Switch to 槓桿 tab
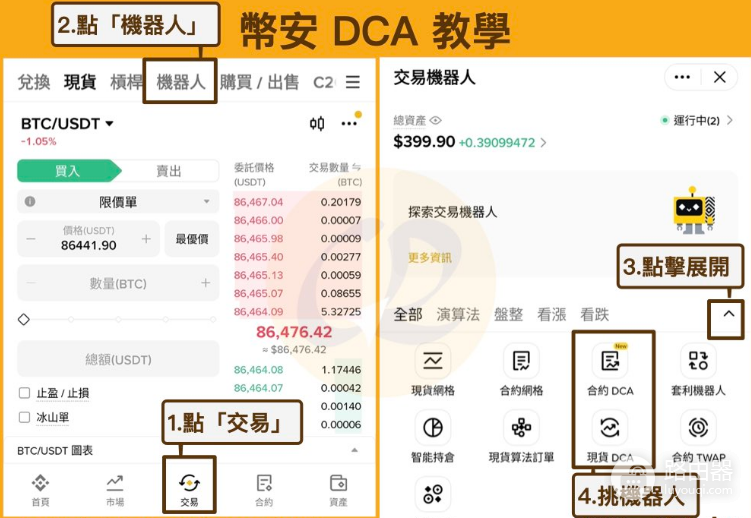 [126, 82]
